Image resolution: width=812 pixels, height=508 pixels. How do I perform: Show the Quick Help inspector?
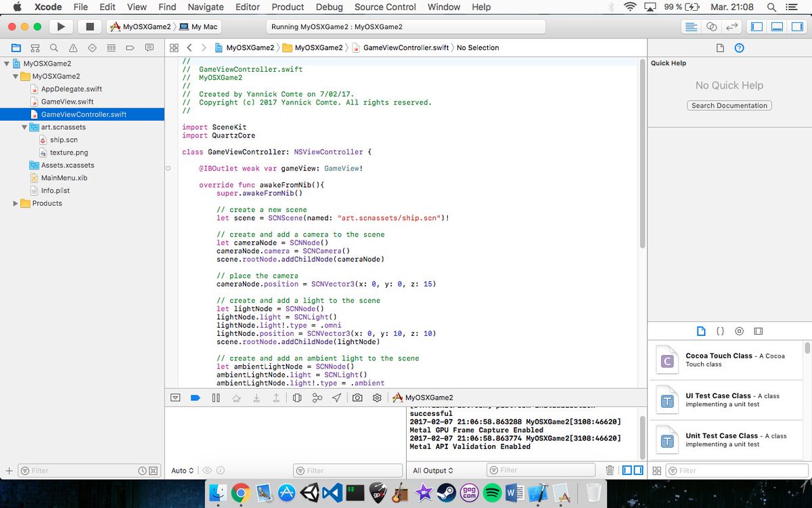click(739, 48)
